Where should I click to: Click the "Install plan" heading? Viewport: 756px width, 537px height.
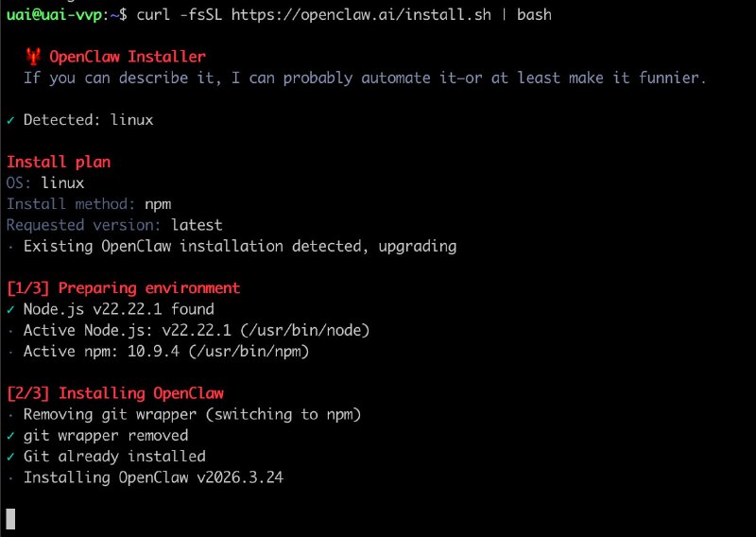pos(59,162)
